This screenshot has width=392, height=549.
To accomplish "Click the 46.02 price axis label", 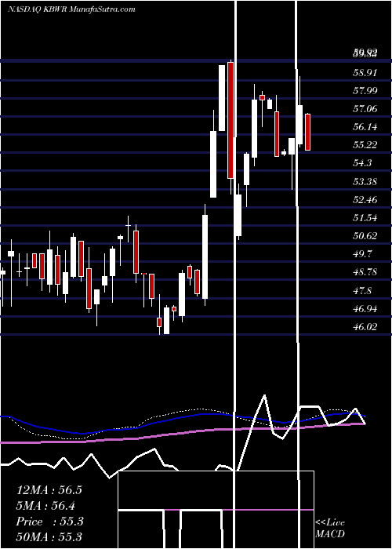I will pos(365,327).
